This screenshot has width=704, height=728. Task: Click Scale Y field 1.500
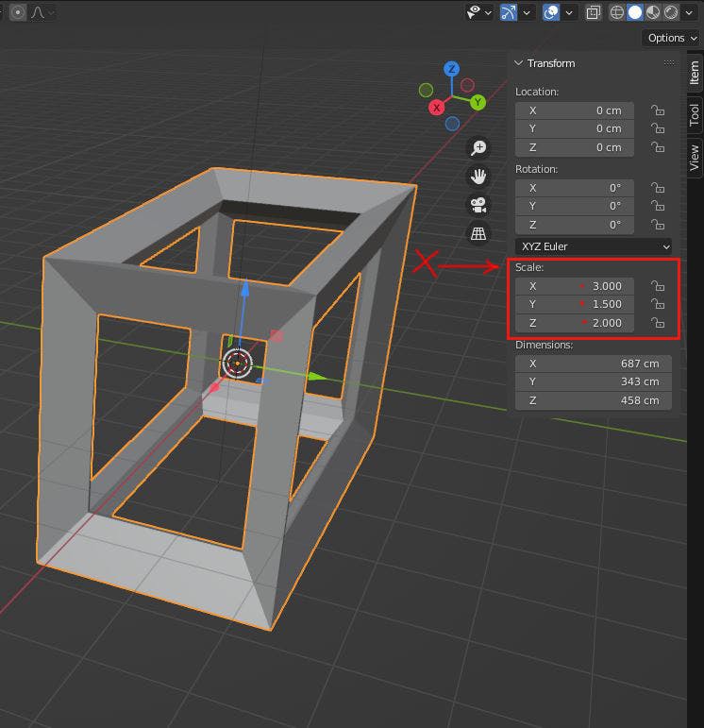(x=574, y=304)
